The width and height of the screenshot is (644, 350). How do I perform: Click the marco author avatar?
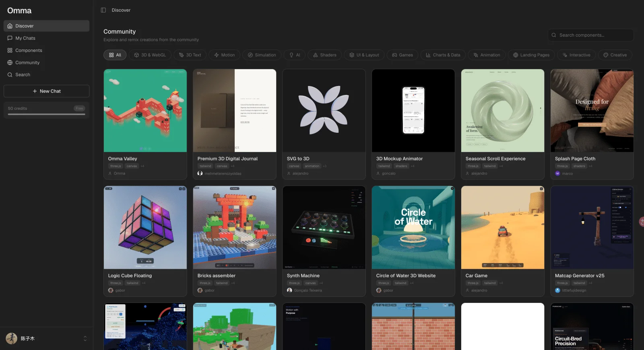click(x=557, y=173)
